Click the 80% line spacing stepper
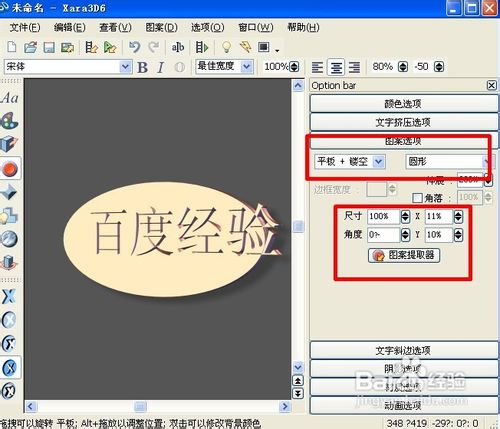The image size is (500, 429). 403,67
